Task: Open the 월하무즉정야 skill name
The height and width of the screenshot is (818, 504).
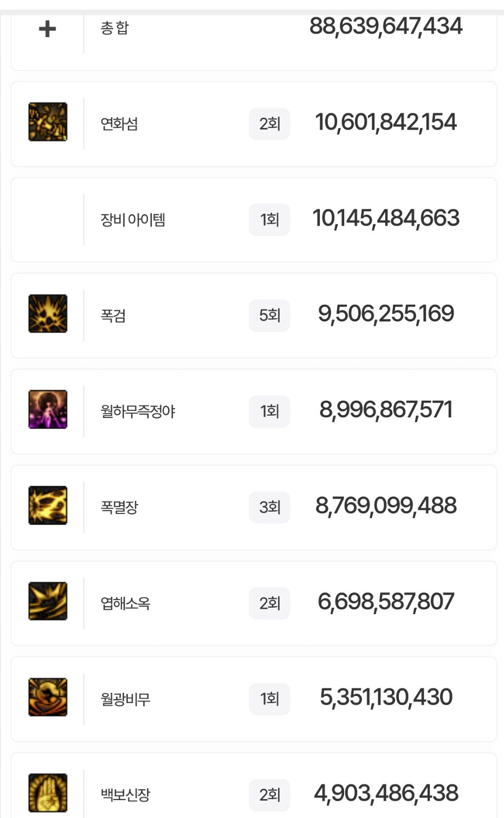Action: pos(138,412)
